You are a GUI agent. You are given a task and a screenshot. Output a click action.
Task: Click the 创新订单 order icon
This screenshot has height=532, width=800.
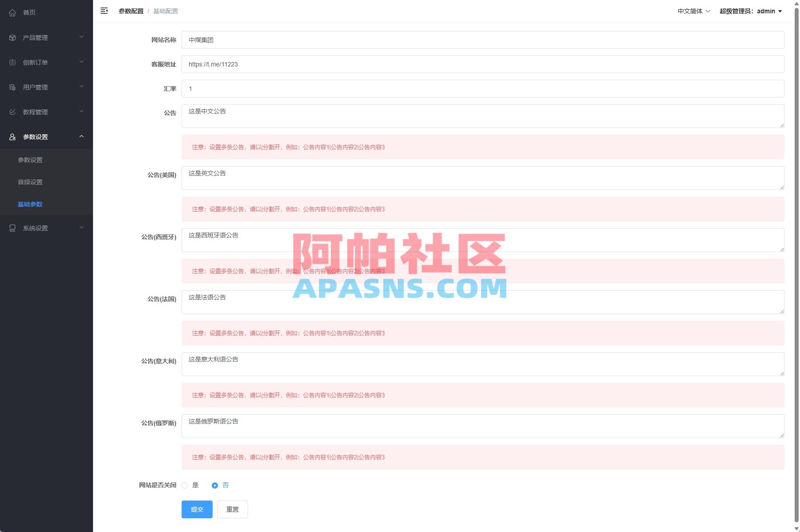coord(12,62)
